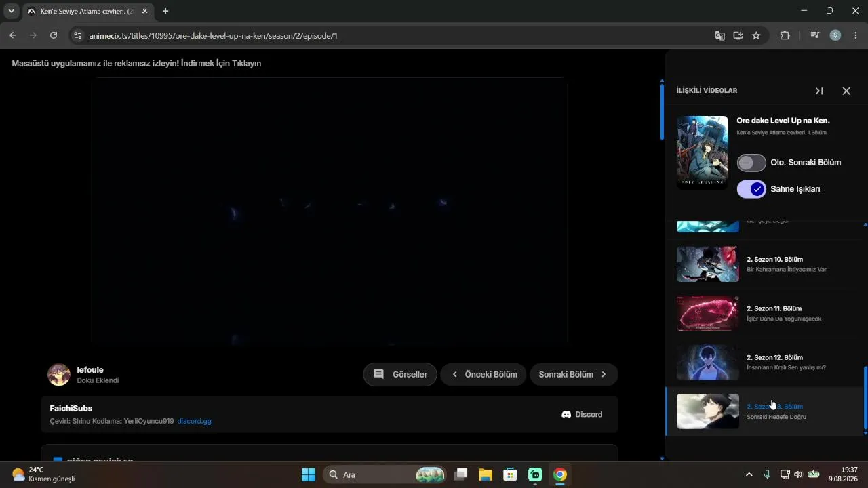Select the Ken'e Seviye Atlama cevheri tab

point(87,11)
